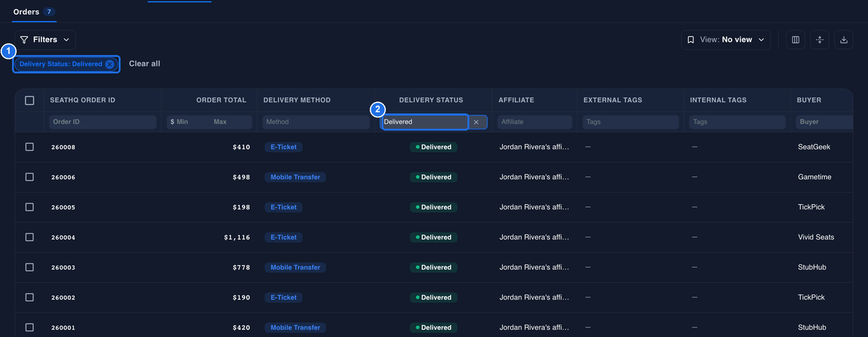This screenshot has width=868, height=337.
Task: Click the TickPick buyer on order 260005
Action: (x=812, y=207)
